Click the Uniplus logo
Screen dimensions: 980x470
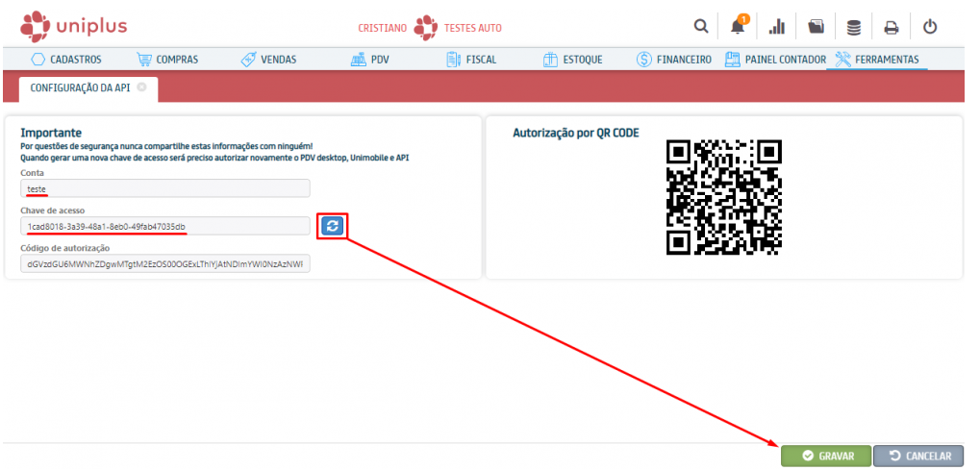pos(74,26)
